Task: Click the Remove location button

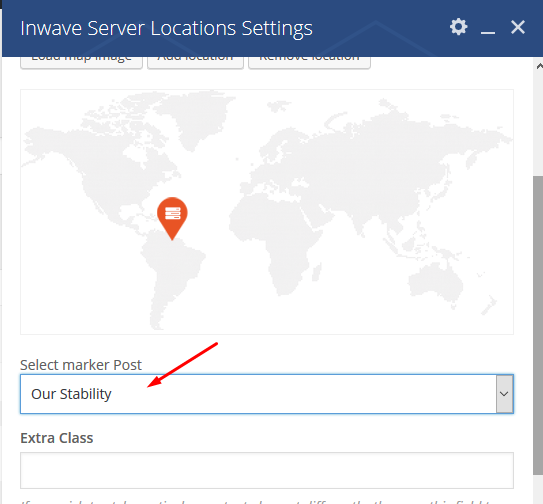Action: [309, 61]
